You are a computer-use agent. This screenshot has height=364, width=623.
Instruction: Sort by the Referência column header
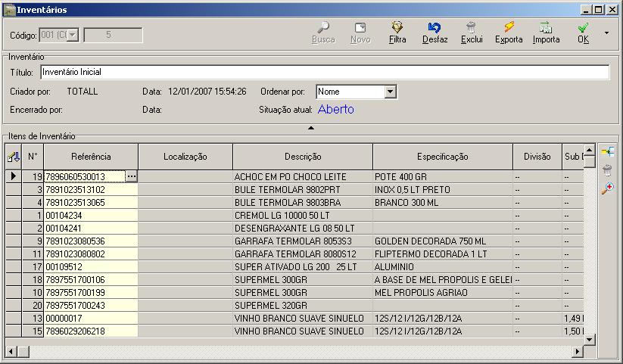click(91, 157)
